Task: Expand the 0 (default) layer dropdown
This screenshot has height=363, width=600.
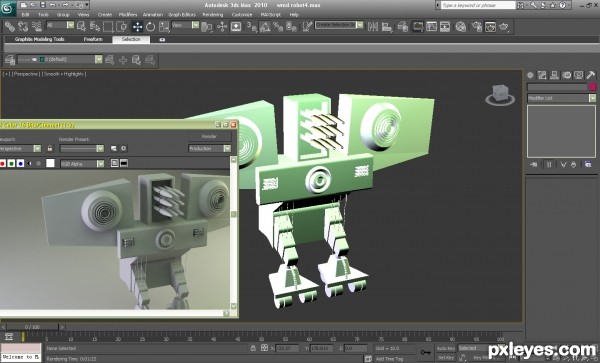Action: pos(99,59)
